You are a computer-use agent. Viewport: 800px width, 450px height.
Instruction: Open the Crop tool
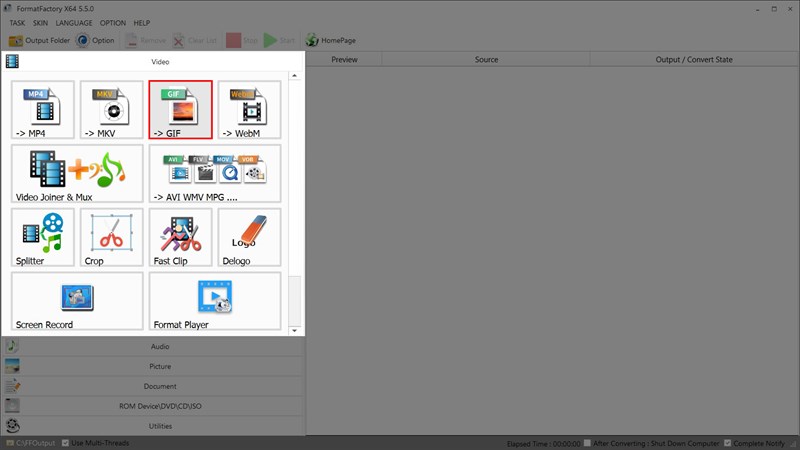[x=111, y=237]
